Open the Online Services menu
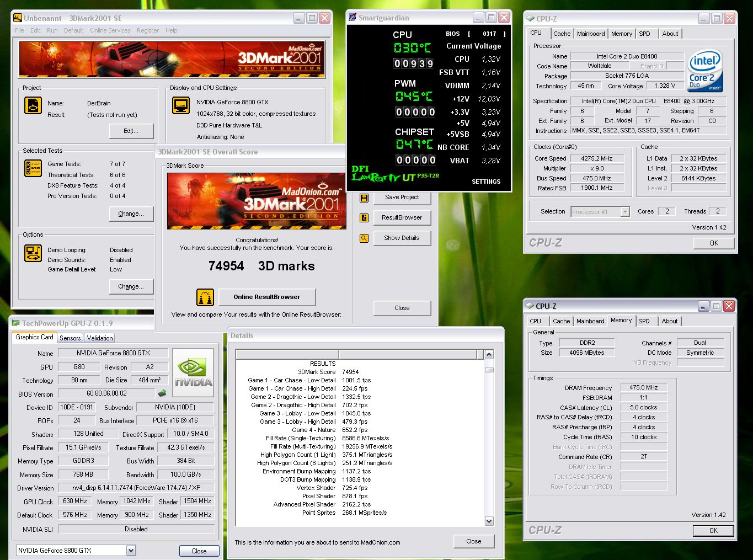Image resolution: width=753 pixels, height=560 pixels. [x=110, y=30]
